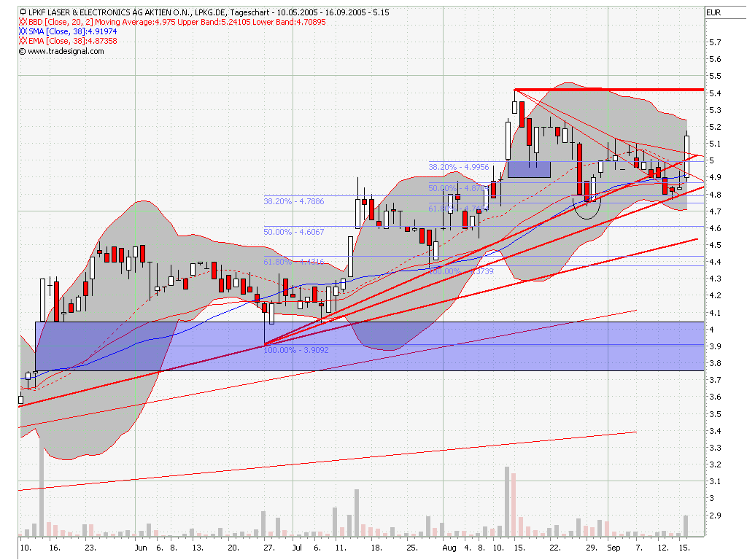
Task: Click the 22. date label
Action: (x=554, y=548)
